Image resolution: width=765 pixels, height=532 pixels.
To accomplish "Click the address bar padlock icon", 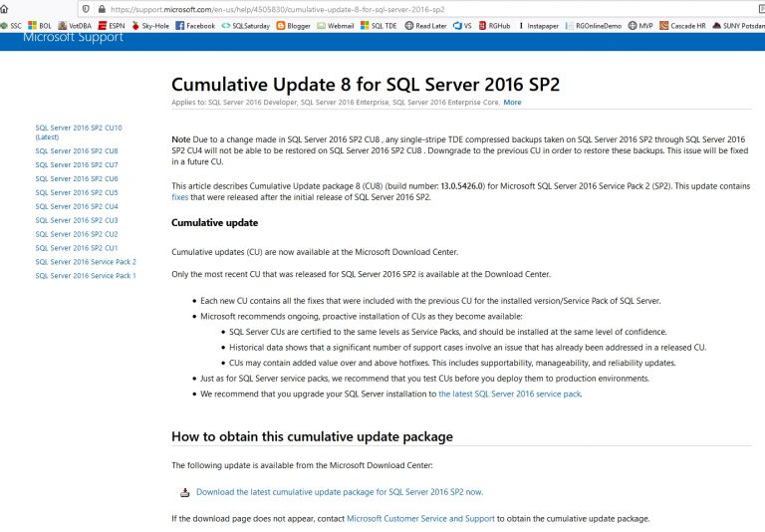I will click(x=103, y=9).
